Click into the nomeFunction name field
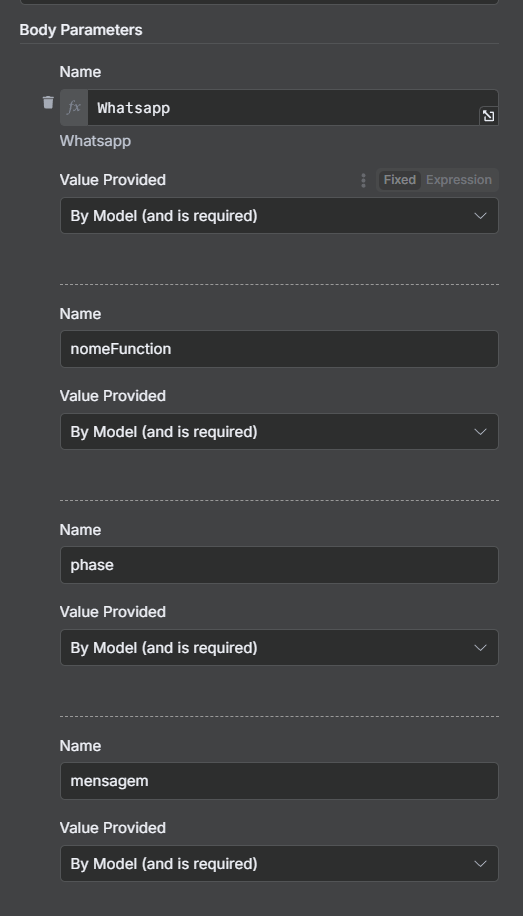 point(279,349)
